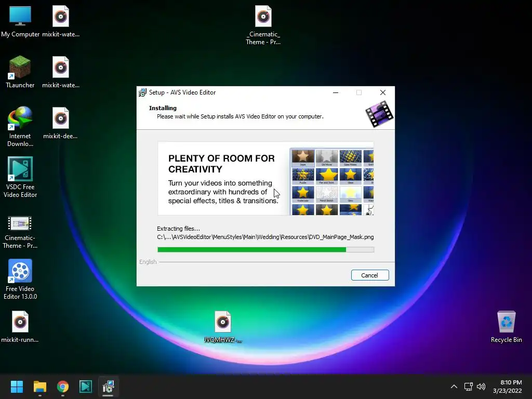This screenshot has width=532, height=399.
Task: Minimize the Setup - AVS Video Editor window
Action: pyautogui.click(x=336, y=92)
